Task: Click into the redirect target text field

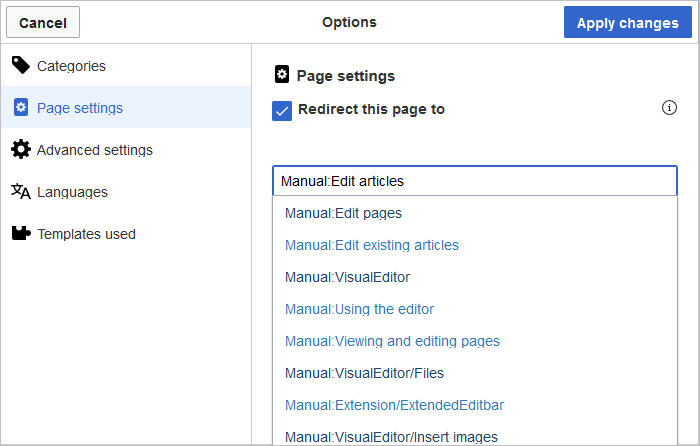Action: pyautogui.click(x=475, y=181)
